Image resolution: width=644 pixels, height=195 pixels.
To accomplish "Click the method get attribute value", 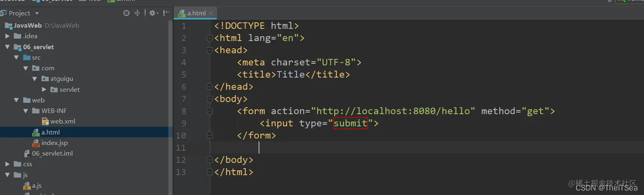I will (535, 111).
